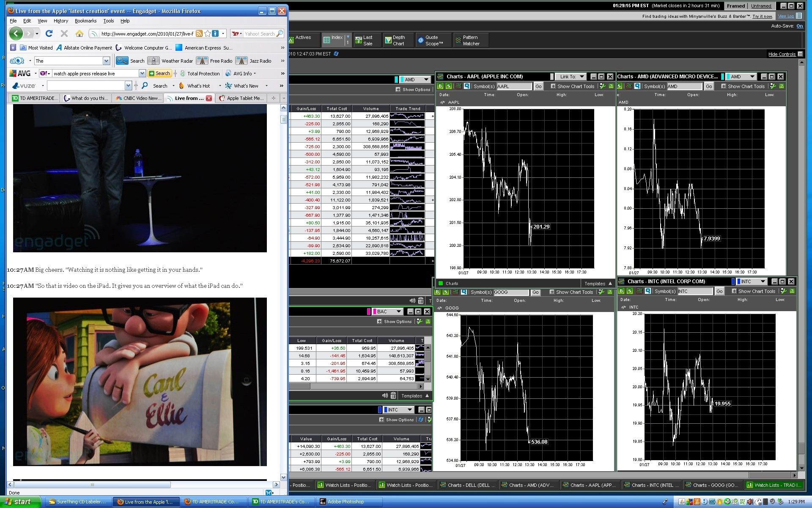Screen dimensions: 812x508
Task: Click Most Visited bookmark
Action: pyautogui.click(x=36, y=48)
